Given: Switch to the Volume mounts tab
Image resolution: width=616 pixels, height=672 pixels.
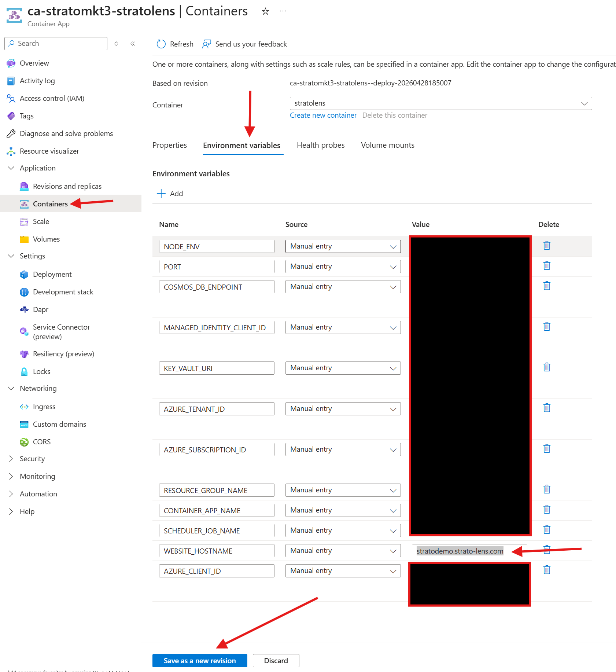Looking at the screenshot, I should point(388,145).
